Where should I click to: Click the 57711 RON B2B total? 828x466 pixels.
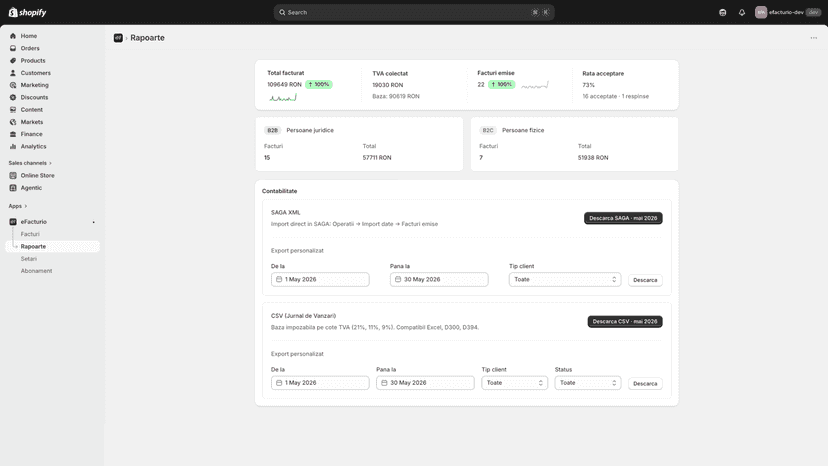(377, 158)
